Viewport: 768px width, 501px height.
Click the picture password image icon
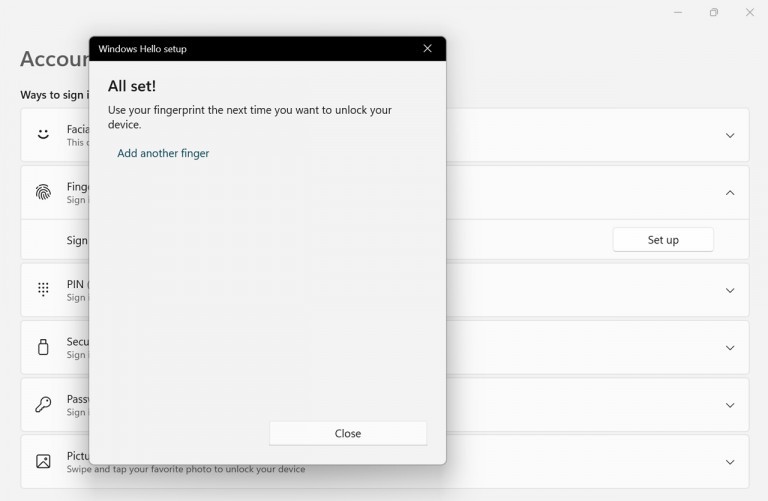click(x=43, y=461)
